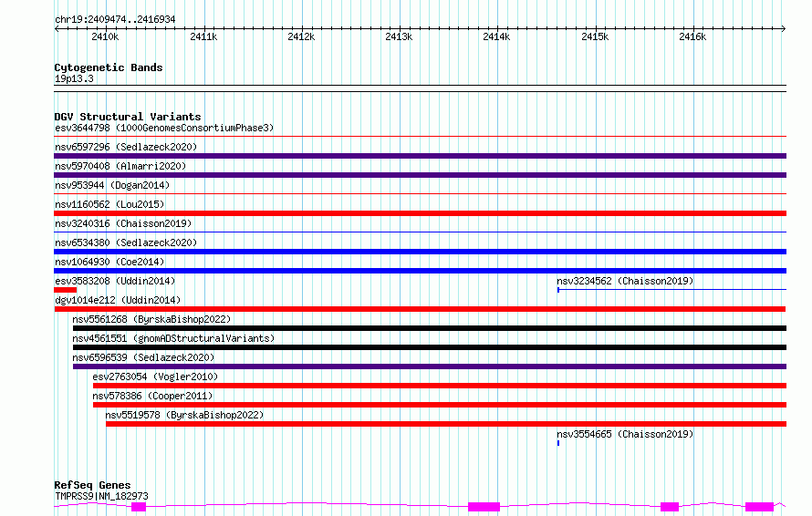Click the small blue mark under nsv3554665

[x=558, y=443]
